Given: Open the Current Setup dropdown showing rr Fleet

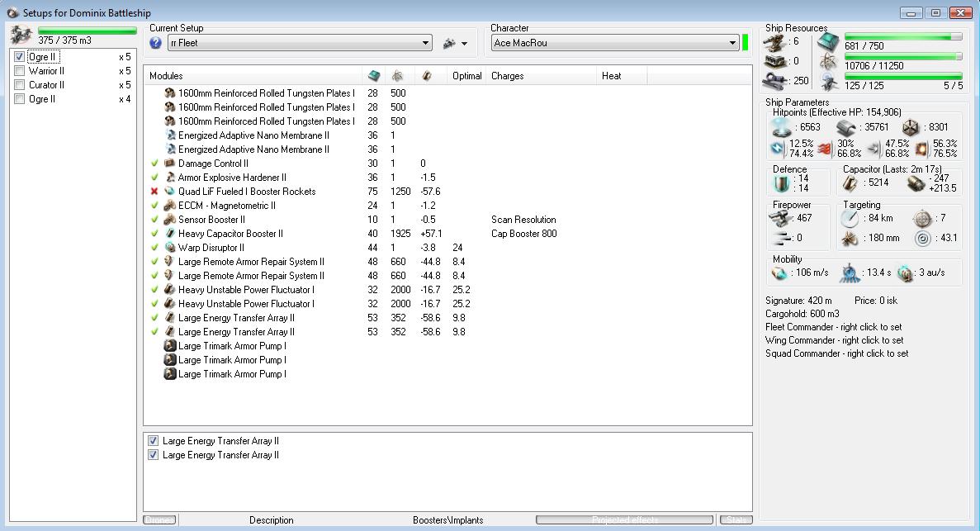Looking at the screenshot, I should click(x=300, y=43).
